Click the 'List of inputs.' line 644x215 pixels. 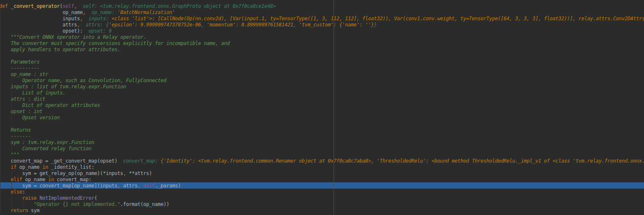click(x=44, y=93)
